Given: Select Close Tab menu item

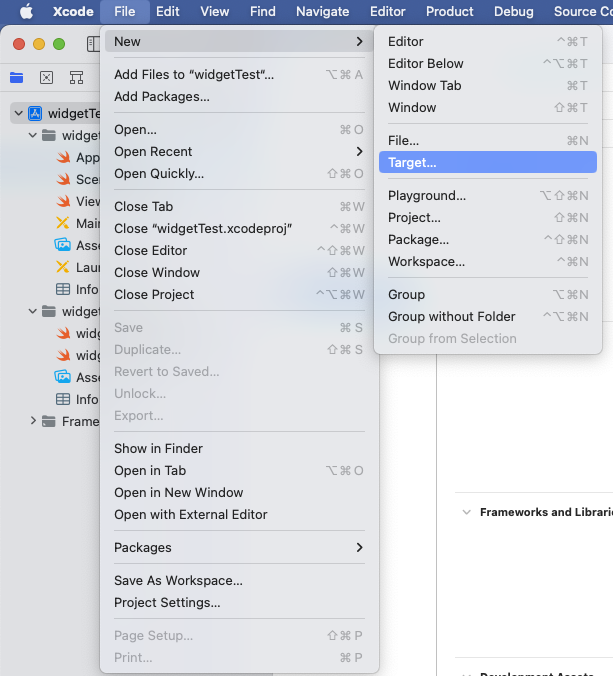Looking at the screenshot, I should [x=239, y=207].
